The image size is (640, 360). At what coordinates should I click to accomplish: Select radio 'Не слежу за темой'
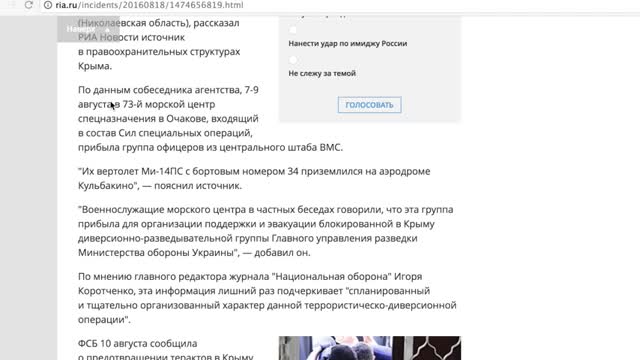point(293,60)
